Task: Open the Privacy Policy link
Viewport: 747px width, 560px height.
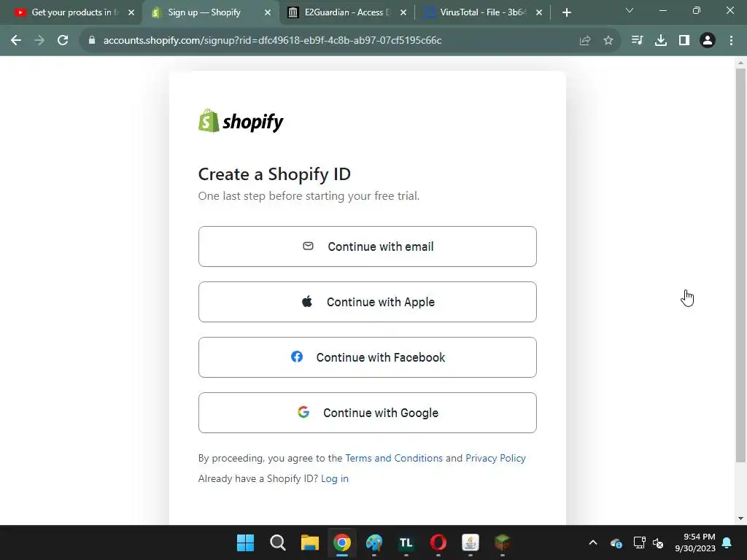Action: (x=495, y=458)
